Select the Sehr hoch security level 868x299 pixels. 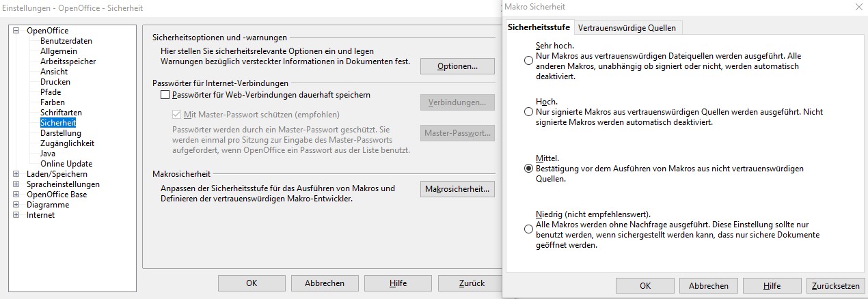pyautogui.click(x=528, y=61)
